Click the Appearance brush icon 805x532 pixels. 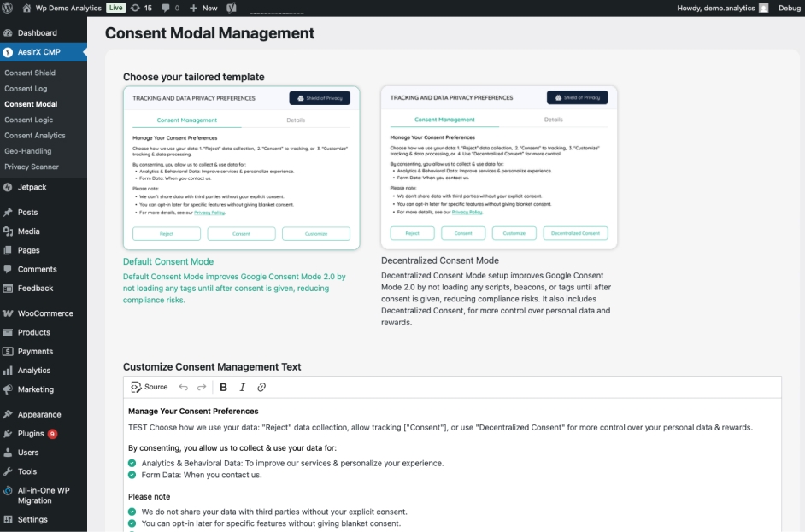(8, 414)
